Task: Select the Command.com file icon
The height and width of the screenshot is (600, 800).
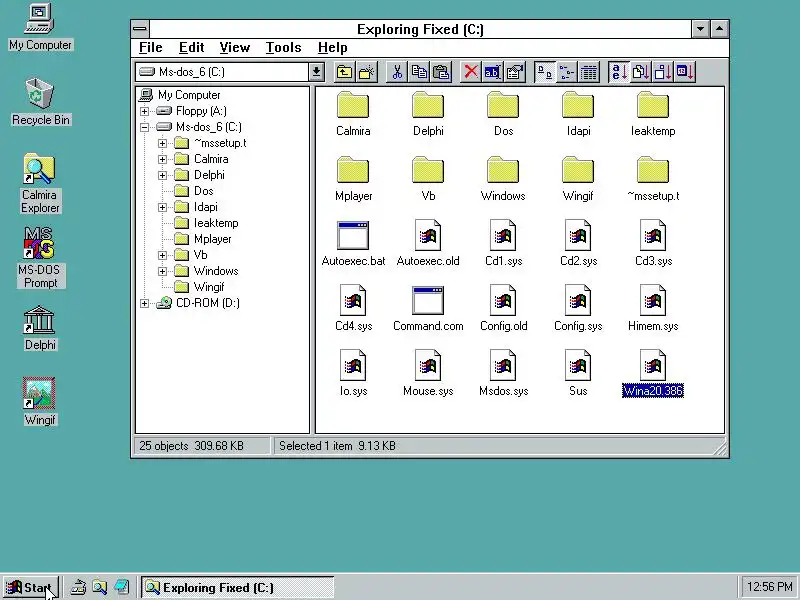Action: coord(428,309)
